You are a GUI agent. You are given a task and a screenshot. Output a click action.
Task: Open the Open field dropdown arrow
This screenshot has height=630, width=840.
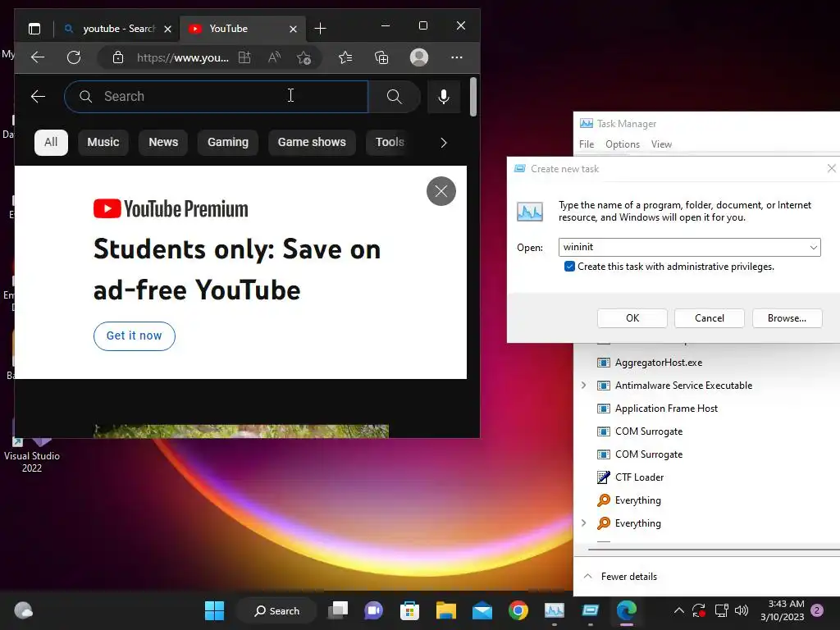tap(813, 247)
